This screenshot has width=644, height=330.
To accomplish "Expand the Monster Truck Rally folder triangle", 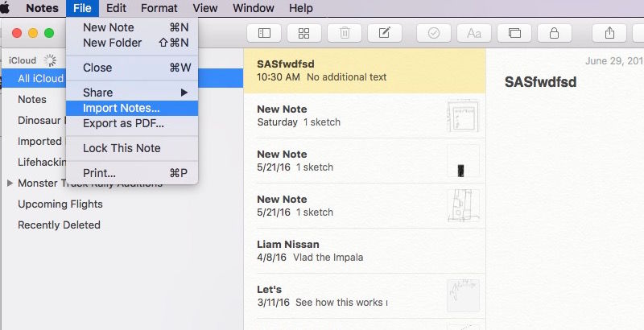I will [10, 183].
